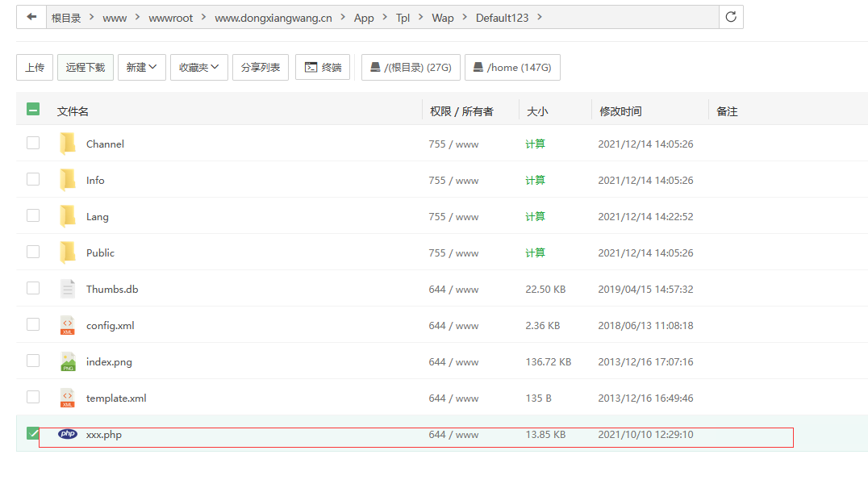Open the 新建 dropdown menu
Viewport: 868px width, 484px height.
(x=142, y=67)
